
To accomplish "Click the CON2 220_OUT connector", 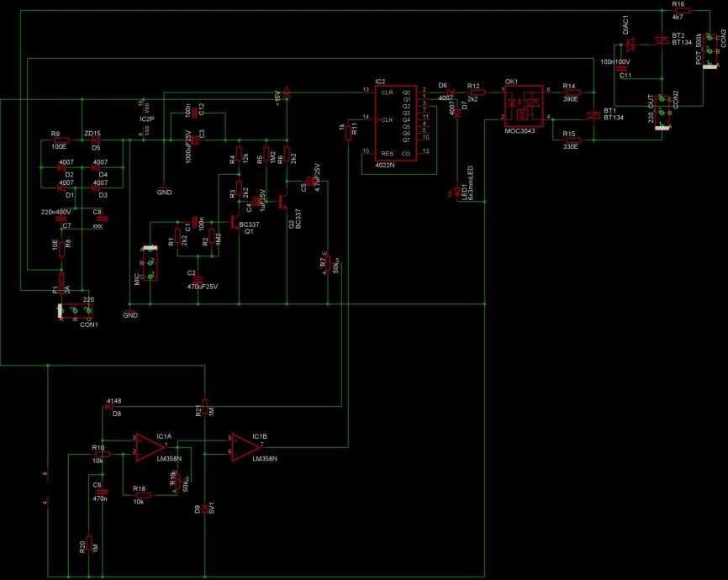I will coord(662,113).
